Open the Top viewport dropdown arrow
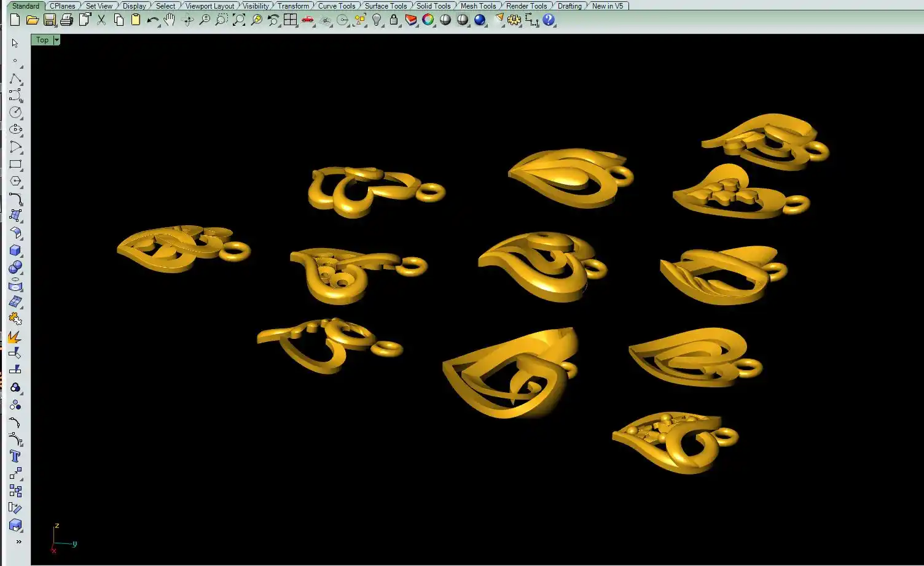This screenshot has width=924, height=566. point(57,40)
